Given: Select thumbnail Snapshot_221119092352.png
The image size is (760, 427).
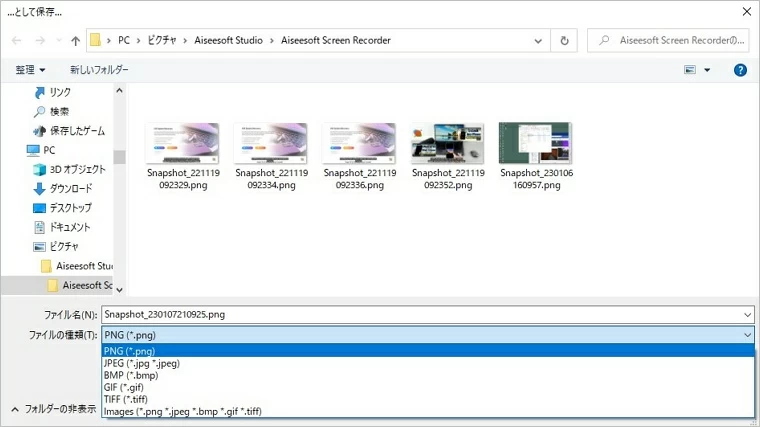Looking at the screenshot, I should click(x=448, y=157).
